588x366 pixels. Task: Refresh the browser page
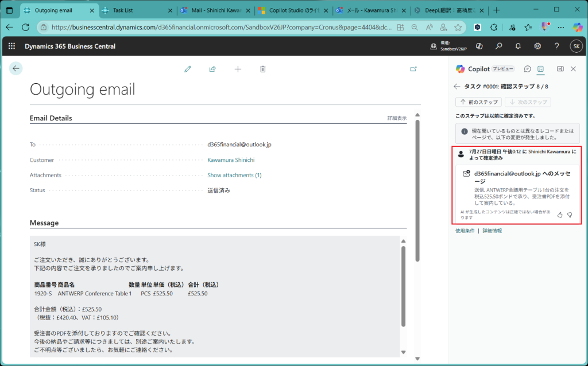(x=25, y=28)
